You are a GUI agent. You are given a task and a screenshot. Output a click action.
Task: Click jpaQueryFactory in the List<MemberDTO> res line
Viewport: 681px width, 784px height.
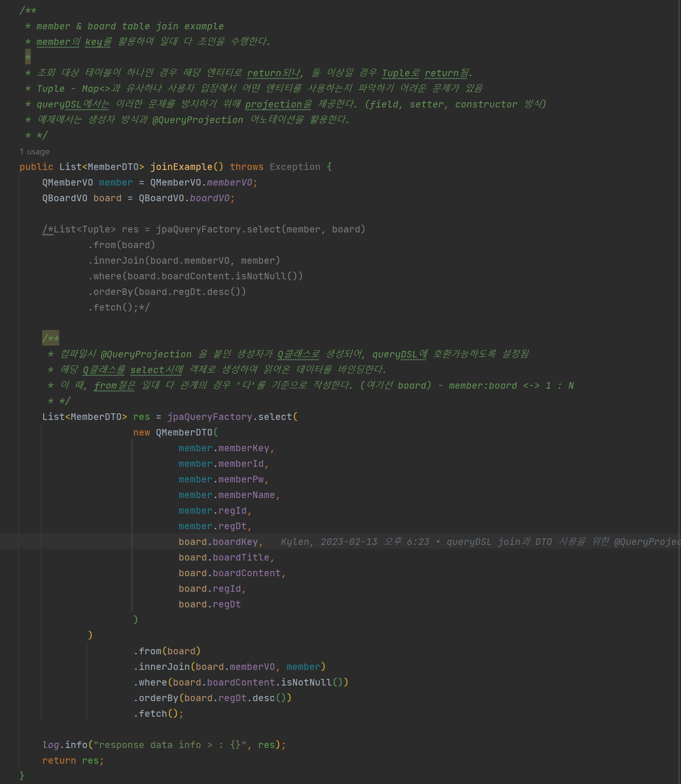[210, 417]
